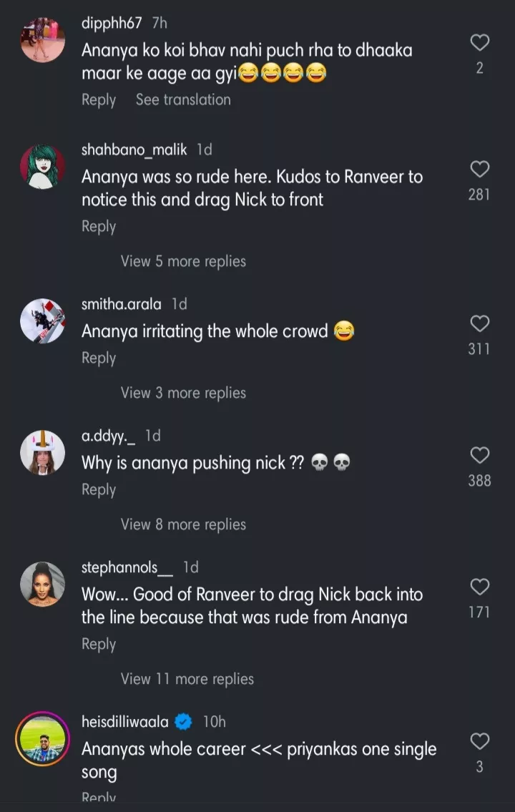Expand View 3 more replies
The image size is (515, 812).
[x=183, y=393]
